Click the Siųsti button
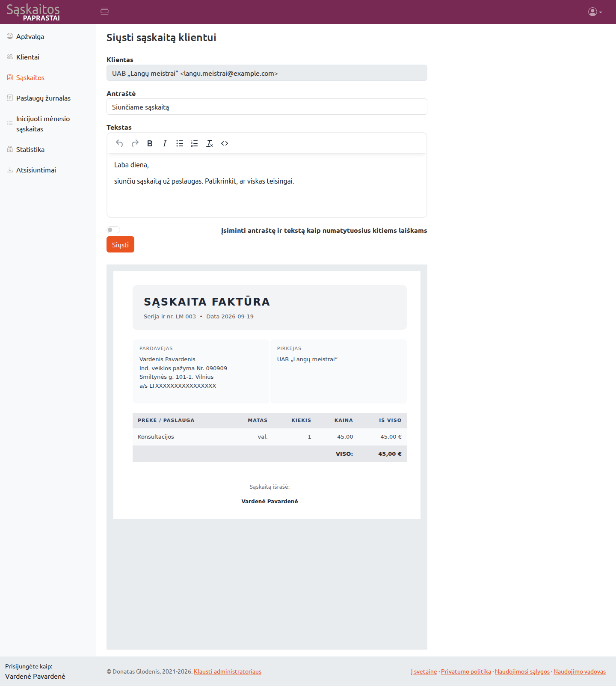This screenshot has height=686, width=616. point(120,244)
